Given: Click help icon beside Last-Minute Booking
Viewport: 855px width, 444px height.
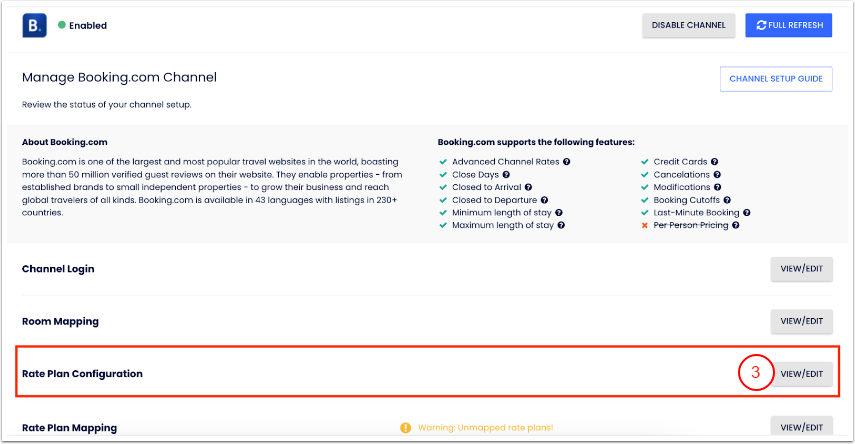Looking at the screenshot, I should 747,213.
